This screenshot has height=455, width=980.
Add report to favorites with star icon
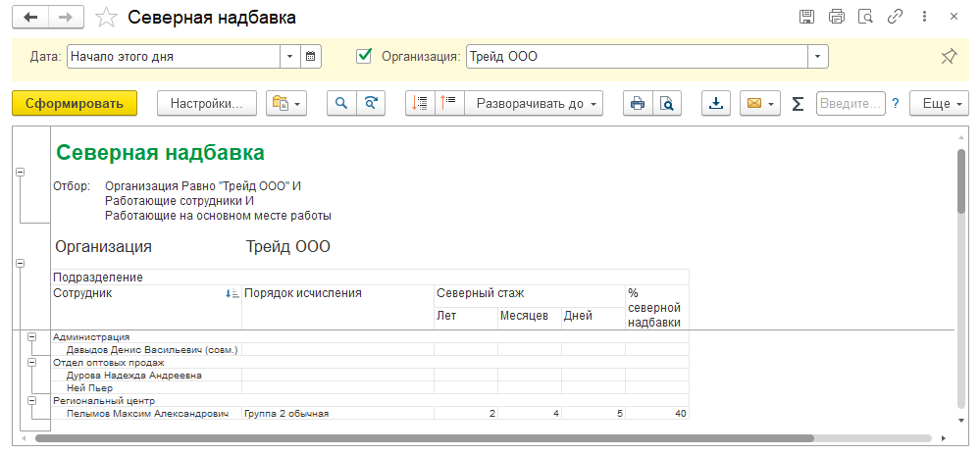coord(108,18)
